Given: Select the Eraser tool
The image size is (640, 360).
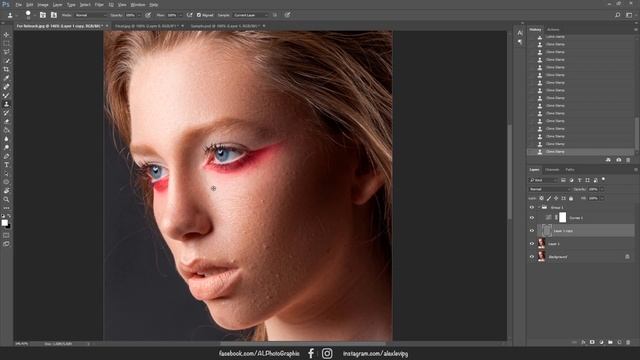Looking at the screenshot, I should [6, 121].
